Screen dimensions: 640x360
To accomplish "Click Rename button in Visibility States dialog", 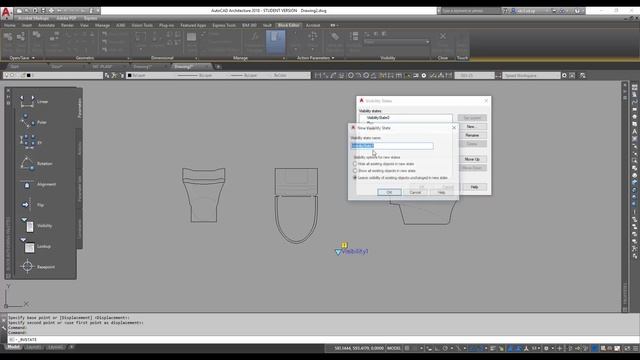I will [x=472, y=135].
